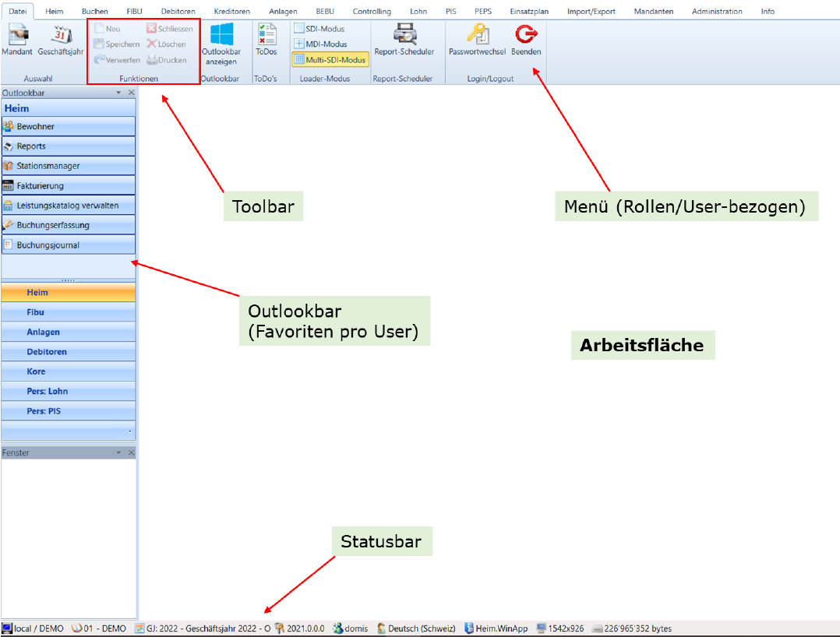Click the red Beenden exit icon
Image resolution: width=840 pixels, height=637 pixels.
(526, 35)
